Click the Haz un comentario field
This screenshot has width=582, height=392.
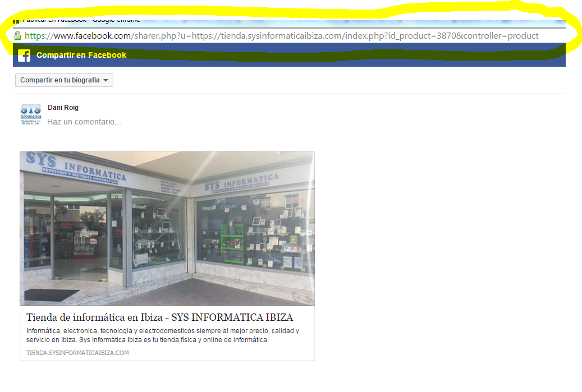pyautogui.click(x=84, y=122)
